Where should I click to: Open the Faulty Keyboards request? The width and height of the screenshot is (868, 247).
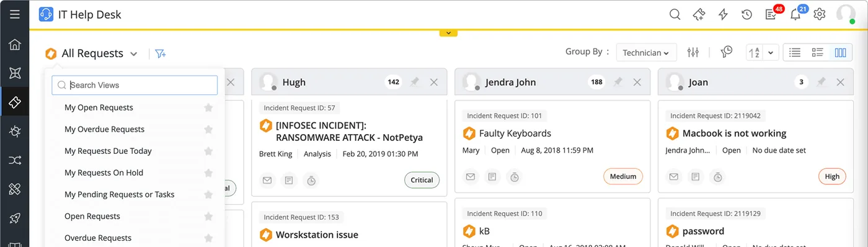pyautogui.click(x=515, y=133)
